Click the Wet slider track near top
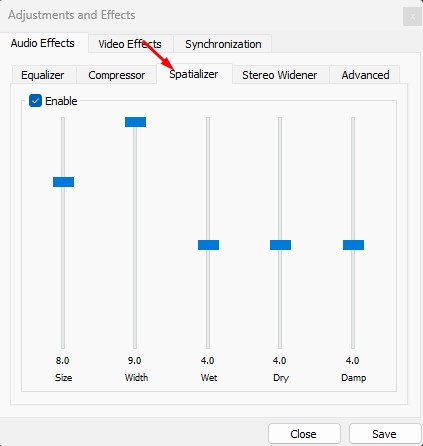Image resolution: width=423 pixels, height=446 pixels. pyautogui.click(x=208, y=133)
